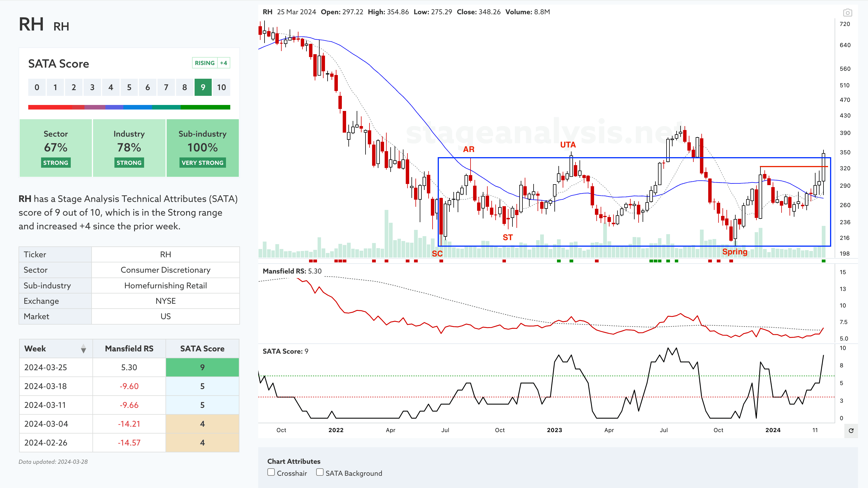
Task: Click the 2024-02-26 week cell
Action: [x=56, y=443]
